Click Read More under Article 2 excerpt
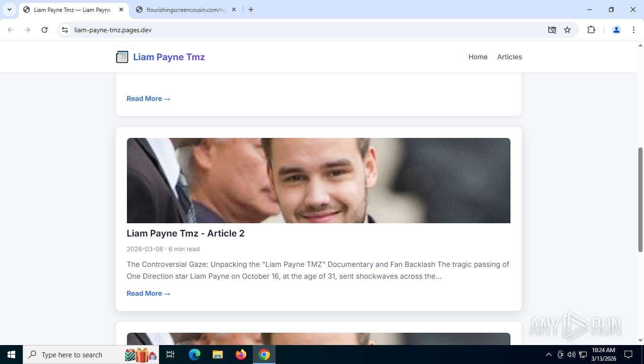This screenshot has height=364, width=644. click(148, 293)
